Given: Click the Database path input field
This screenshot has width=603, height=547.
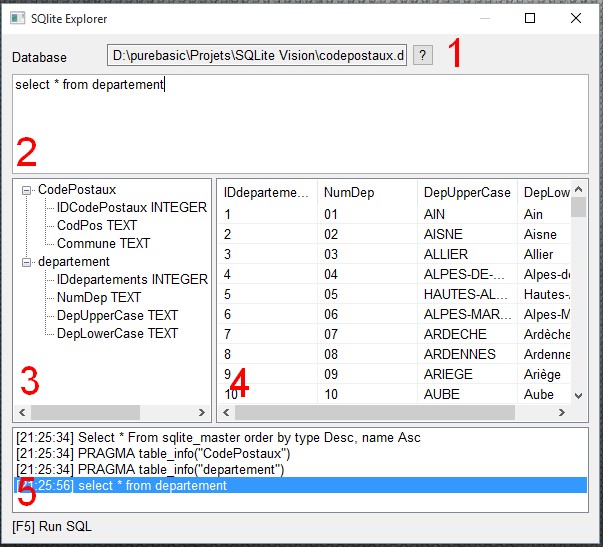Looking at the screenshot, I should pos(257,55).
